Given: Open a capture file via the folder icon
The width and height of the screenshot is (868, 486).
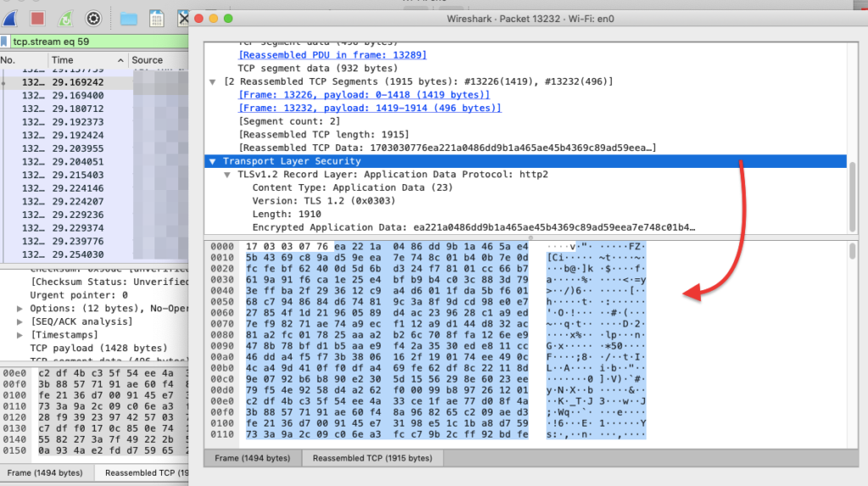Looking at the screenshot, I should [x=129, y=19].
